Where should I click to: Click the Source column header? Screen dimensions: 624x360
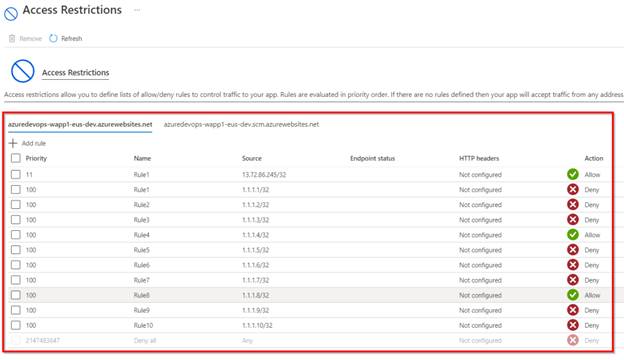coord(252,158)
